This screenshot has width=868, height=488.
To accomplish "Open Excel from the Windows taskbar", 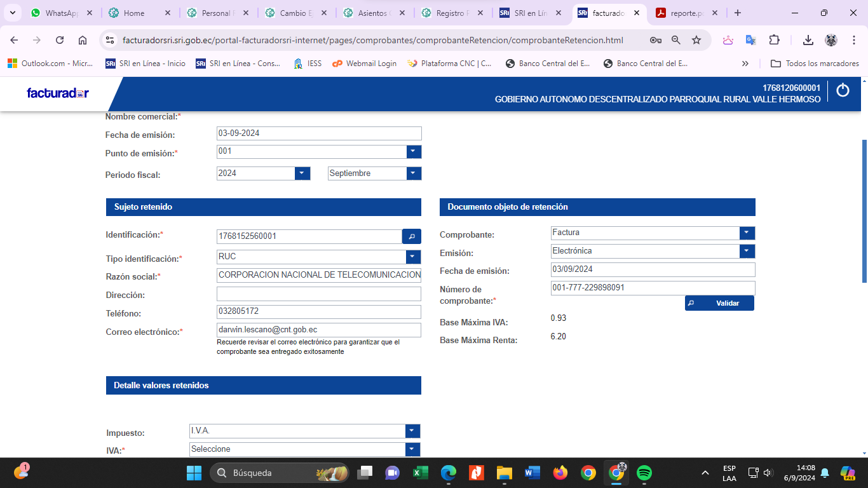I will coord(420,473).
